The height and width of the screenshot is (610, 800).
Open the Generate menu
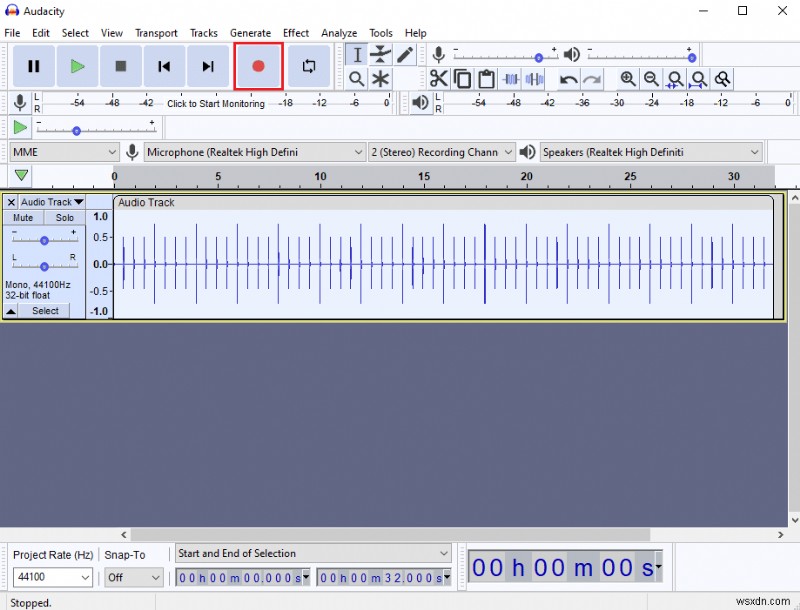pyautogui.click(x=250, y=33)
